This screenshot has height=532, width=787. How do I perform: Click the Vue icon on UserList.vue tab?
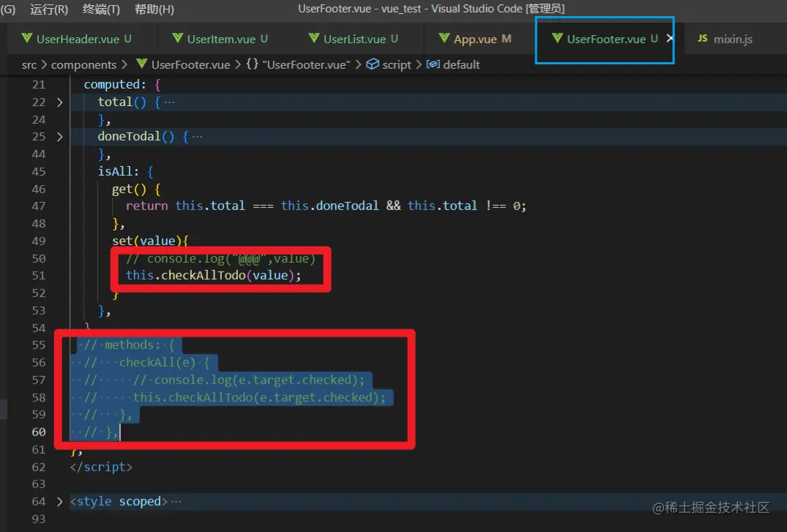click(314, 38)
